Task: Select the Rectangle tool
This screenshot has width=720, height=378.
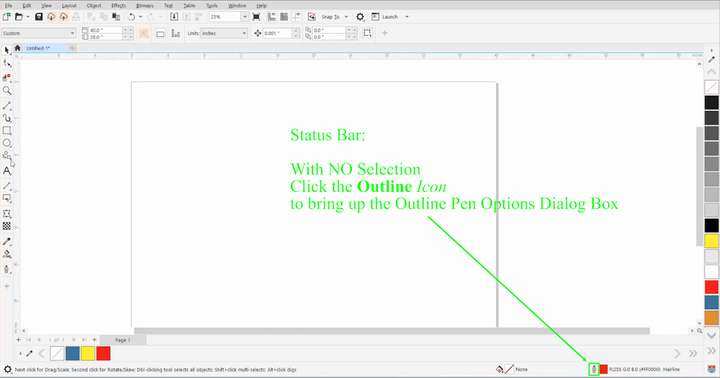Action: 7,131
